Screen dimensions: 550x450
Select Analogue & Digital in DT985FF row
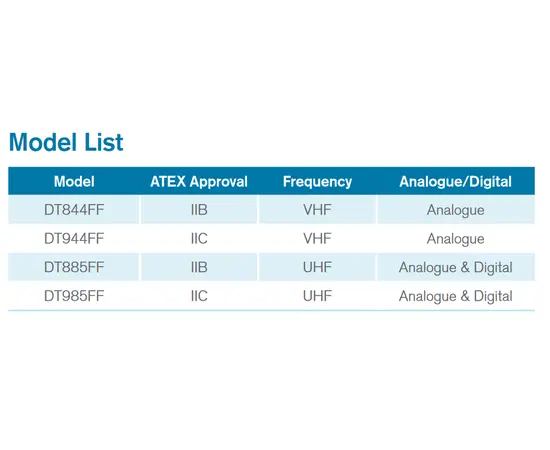coord(455,297)
